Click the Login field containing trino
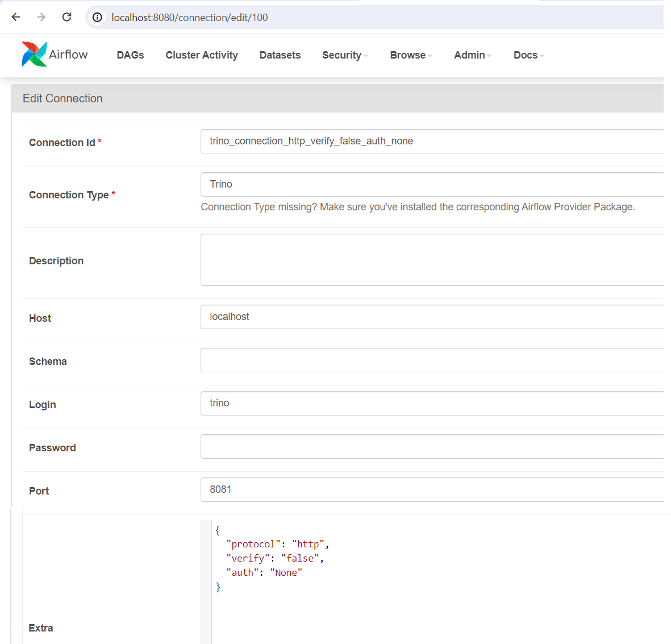The image size is (671, 644). click(432, 404)
